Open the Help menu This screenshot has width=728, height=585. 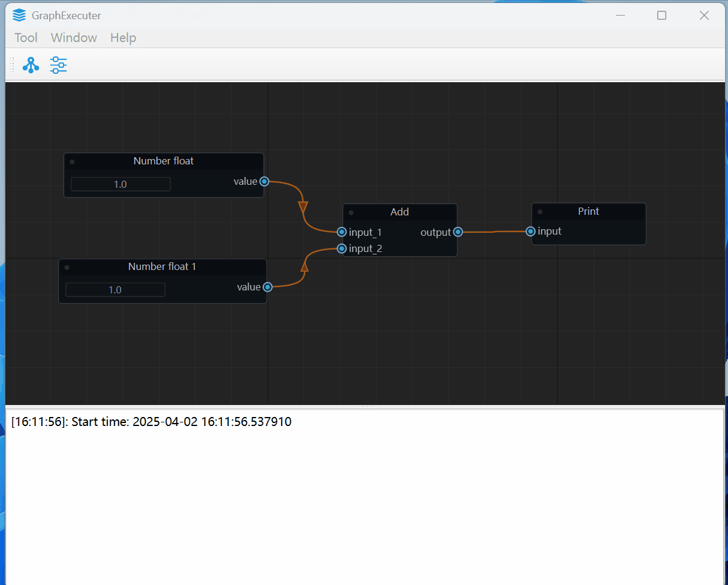pos(122,37)
